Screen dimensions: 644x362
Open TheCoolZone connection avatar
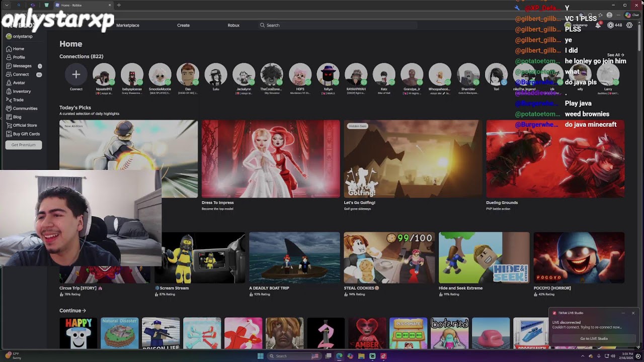pyautogui.click(x=272, y=75)
